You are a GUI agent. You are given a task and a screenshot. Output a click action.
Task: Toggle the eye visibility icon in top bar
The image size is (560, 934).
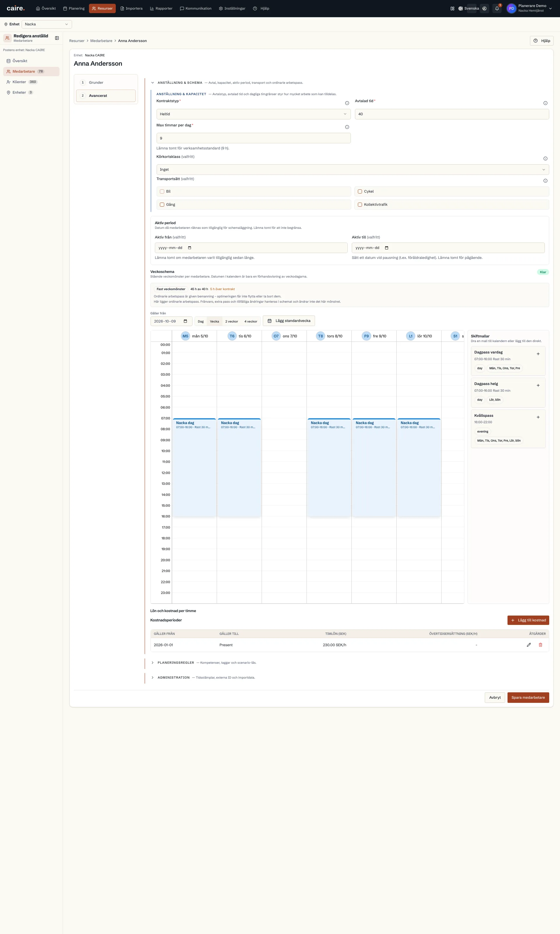click(484, 8)
